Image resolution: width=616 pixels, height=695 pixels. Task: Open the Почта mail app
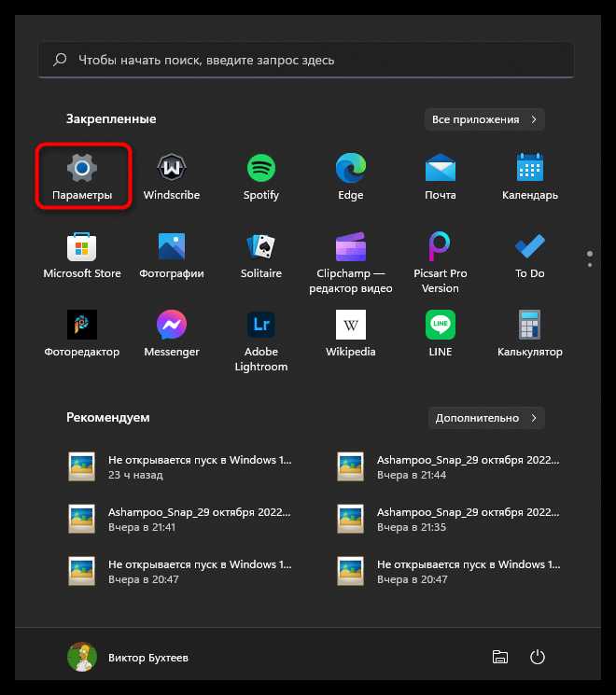441,176
